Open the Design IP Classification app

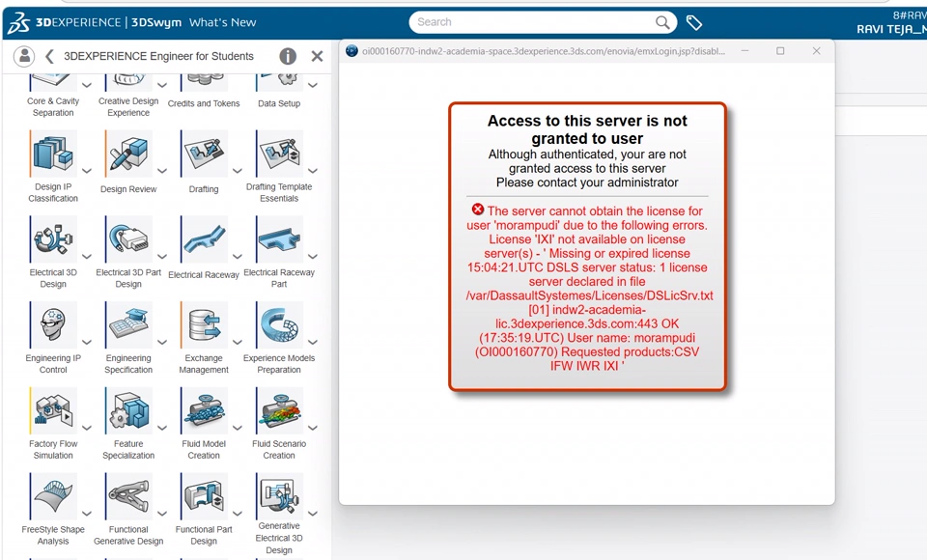pos(53,154)
